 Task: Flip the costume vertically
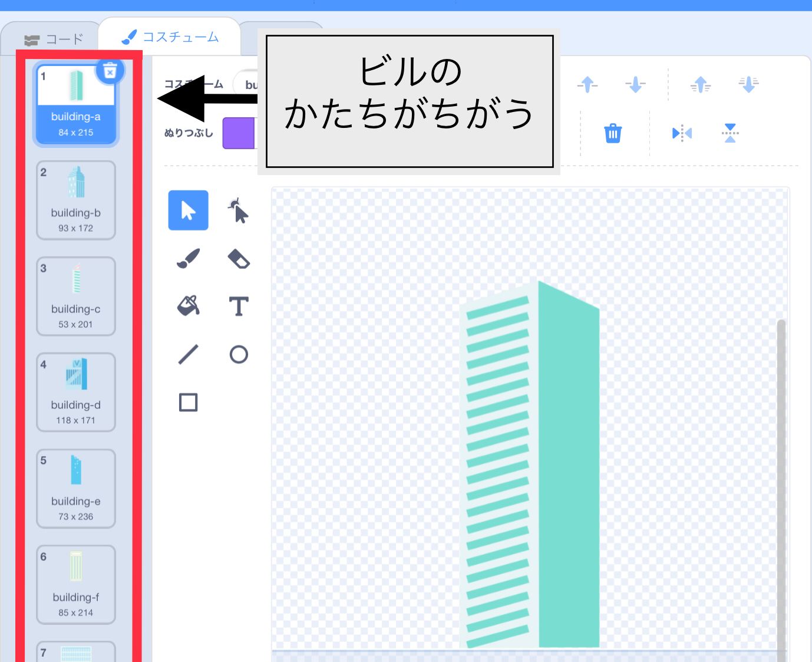730,133
